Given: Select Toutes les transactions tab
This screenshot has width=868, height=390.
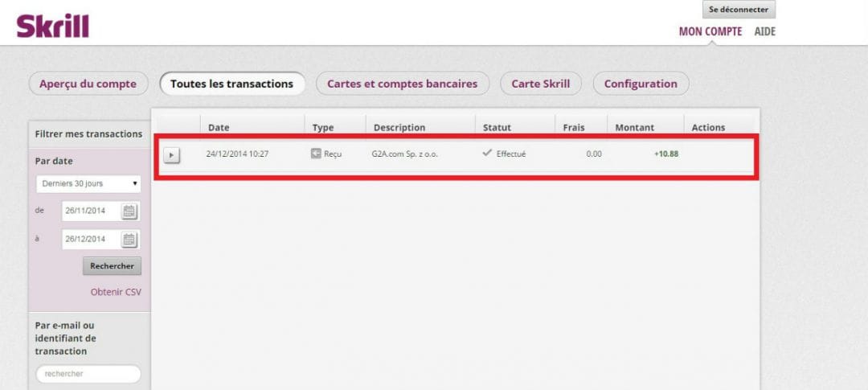Looking at the screenshot, I should pyautogui.click(x=232, y=84).
